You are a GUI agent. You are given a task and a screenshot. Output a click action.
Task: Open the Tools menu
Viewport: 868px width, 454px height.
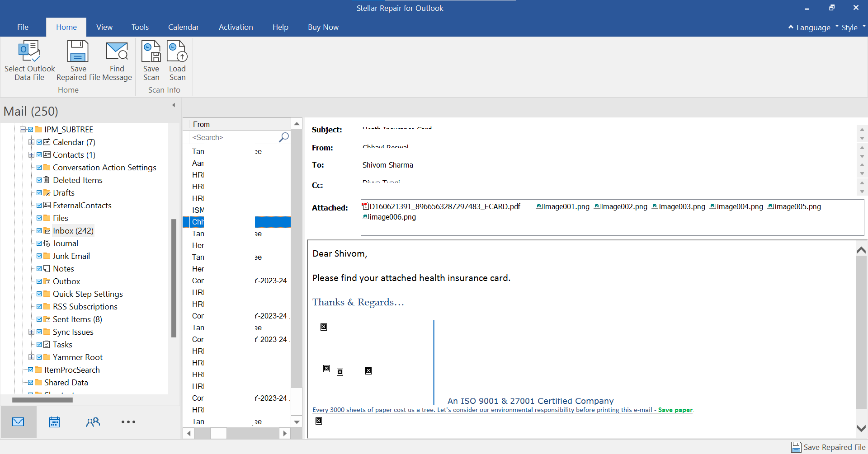pos(140,27)
